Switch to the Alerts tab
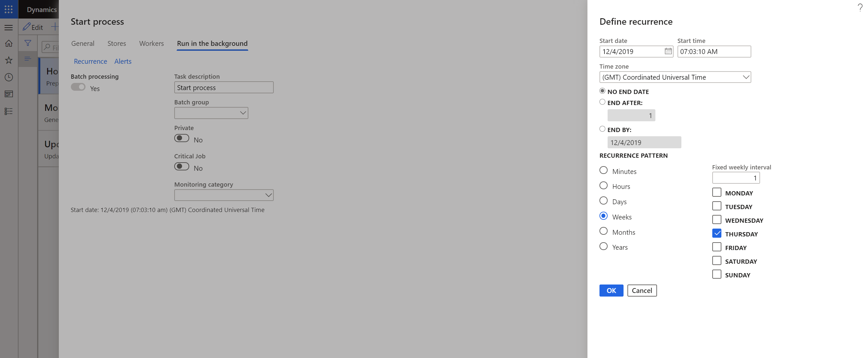 tap(122, 61)
